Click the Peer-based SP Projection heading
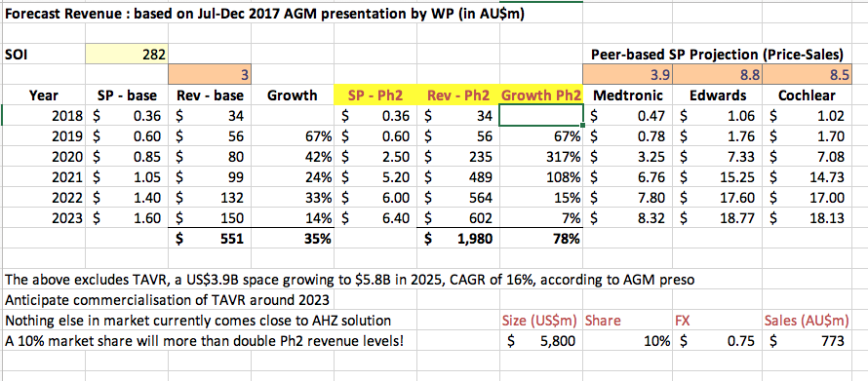 pos(718,55)
